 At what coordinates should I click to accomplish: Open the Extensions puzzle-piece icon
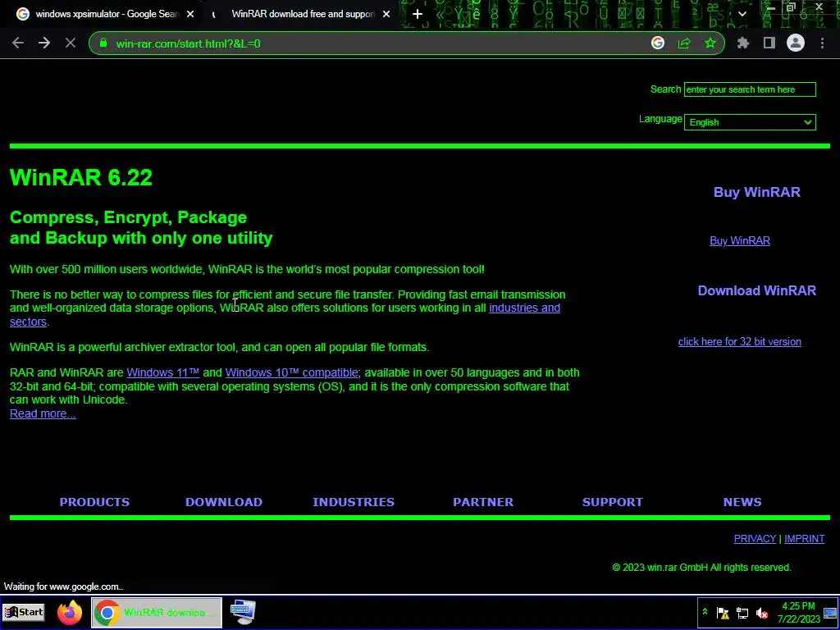(742, 43)
